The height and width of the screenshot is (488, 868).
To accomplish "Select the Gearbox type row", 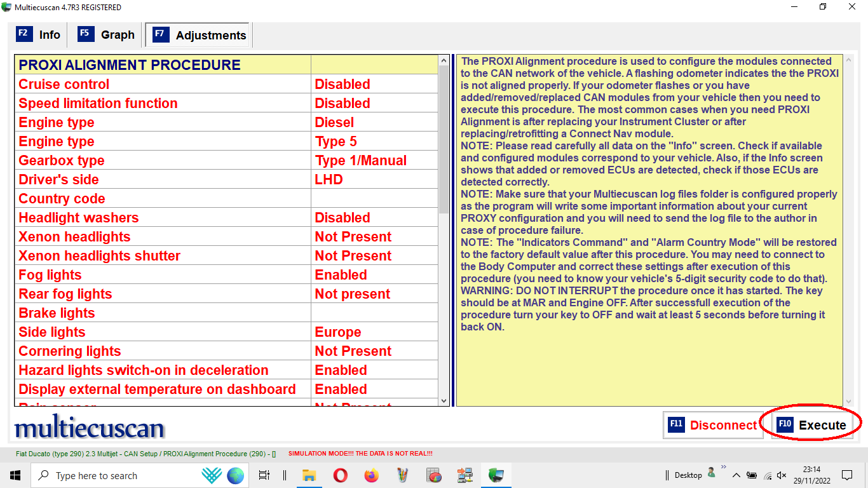I will (226, 160).
